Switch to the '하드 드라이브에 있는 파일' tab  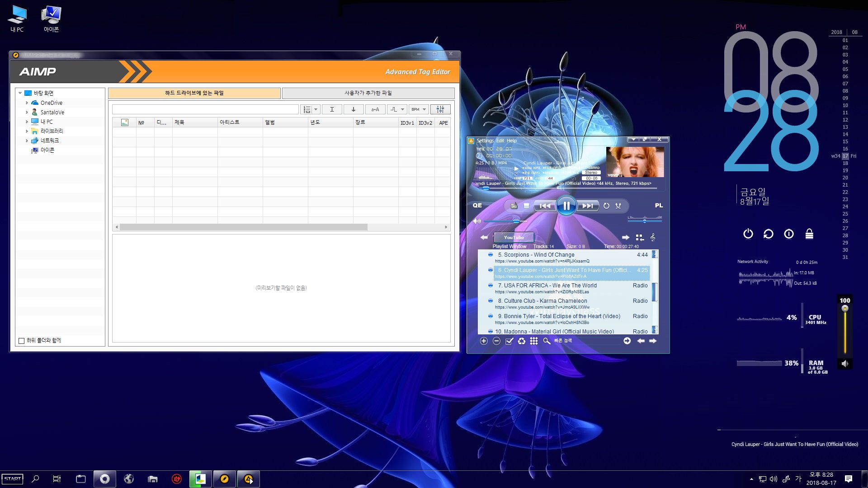point(194,93)
